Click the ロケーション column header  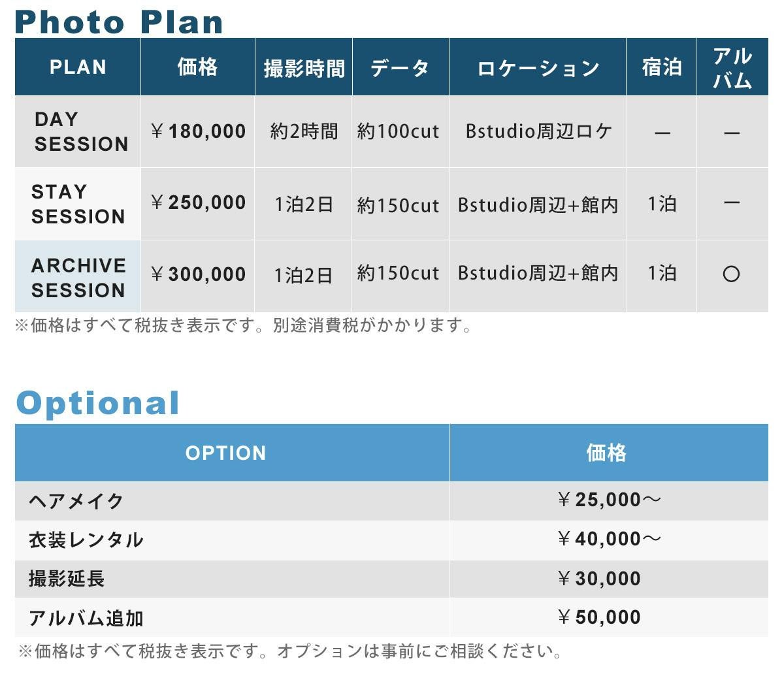(538, 67)
